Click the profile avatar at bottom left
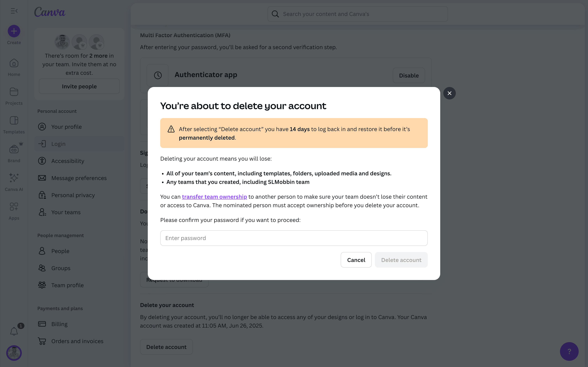The image size is (588, 367). click(14, 353)
